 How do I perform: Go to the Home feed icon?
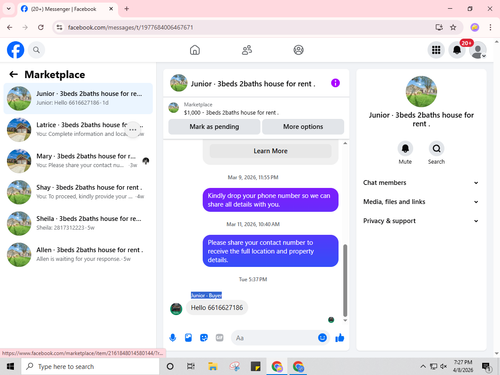[x=195, y=50]
